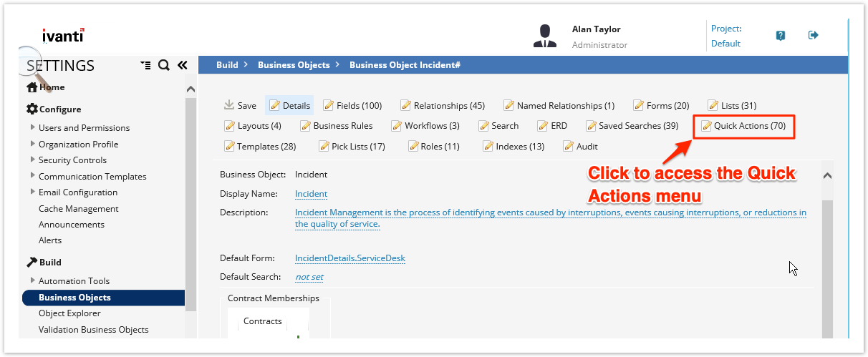The width and height of the screenshot is (868, 357).
Task: Click the sidebar scroll-up arrow
Action: tap(191, 89)
